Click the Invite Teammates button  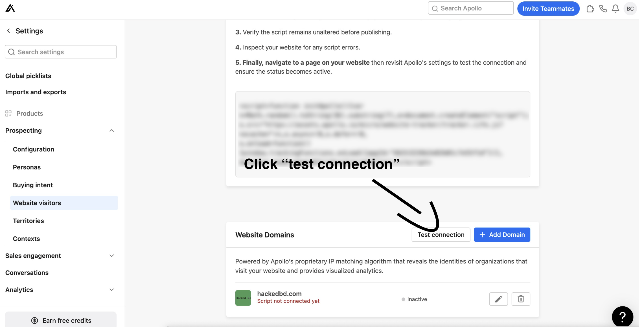click(548, 9)
